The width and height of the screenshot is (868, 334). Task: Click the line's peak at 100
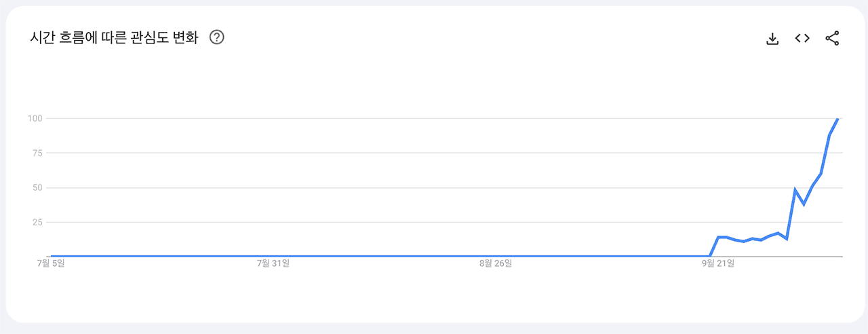point(838,119)
